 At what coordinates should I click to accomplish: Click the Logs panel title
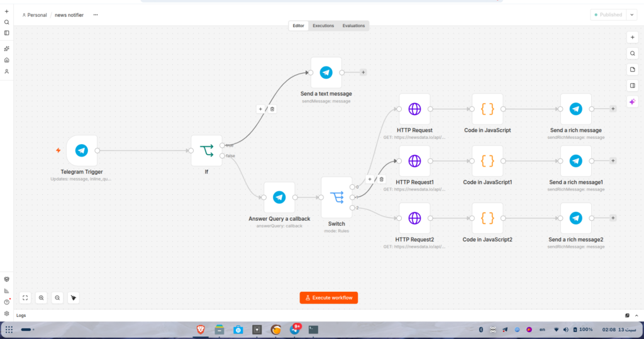[x=21, y=316]
